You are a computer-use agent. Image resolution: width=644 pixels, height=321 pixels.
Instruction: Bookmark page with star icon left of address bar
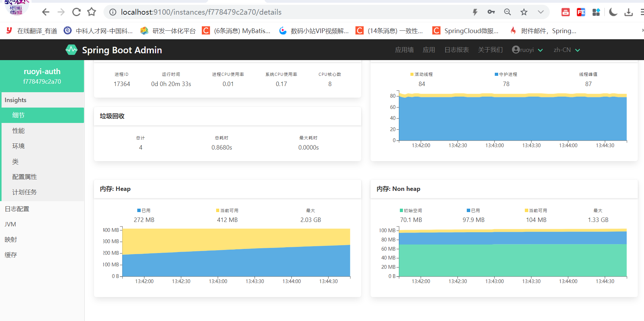(x=92, y=12)
